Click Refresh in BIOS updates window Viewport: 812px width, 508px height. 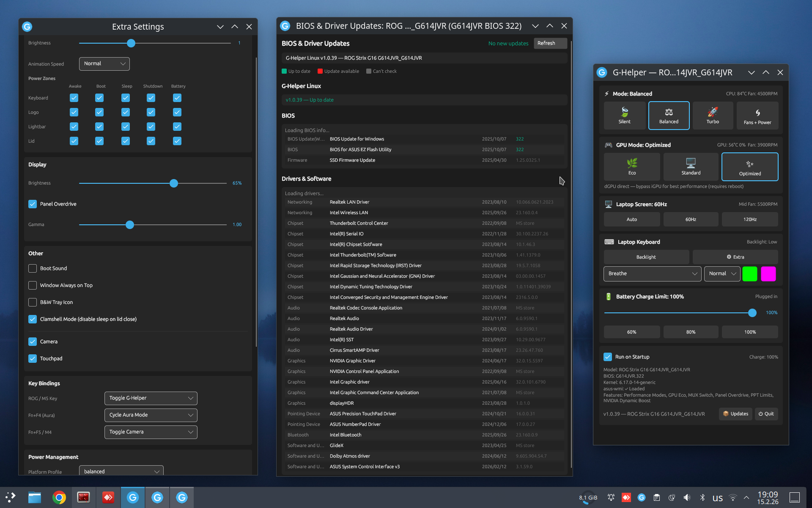click(550, 43)
